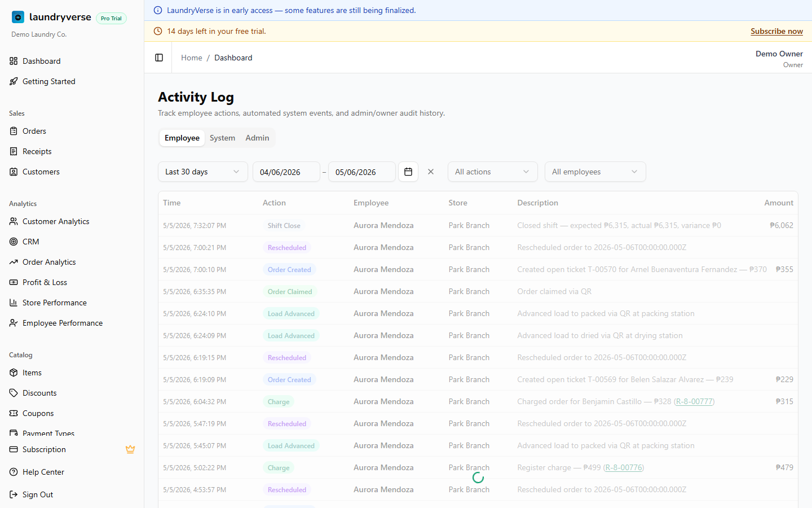Click Rescheduled badge in 7:00:21 PM row

[x=287, y=247]
